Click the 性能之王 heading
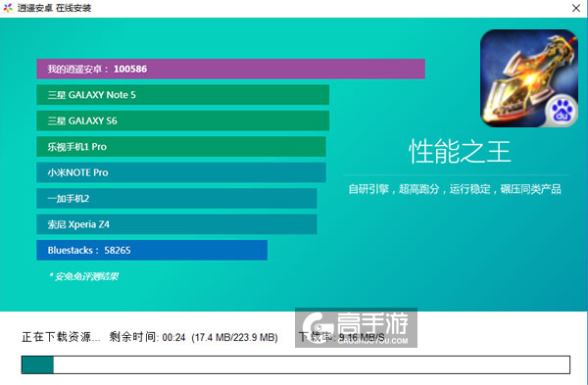Screen dimensions: 588x385 pos(460,152)
